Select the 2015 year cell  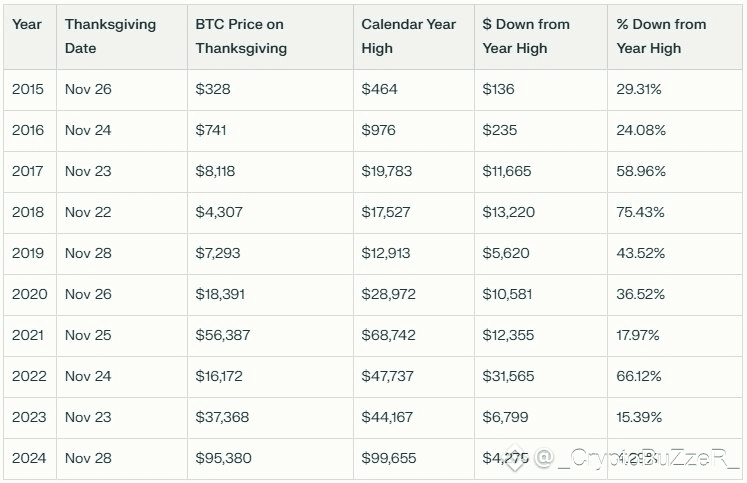pyautogui.click(x=28, y=89)
